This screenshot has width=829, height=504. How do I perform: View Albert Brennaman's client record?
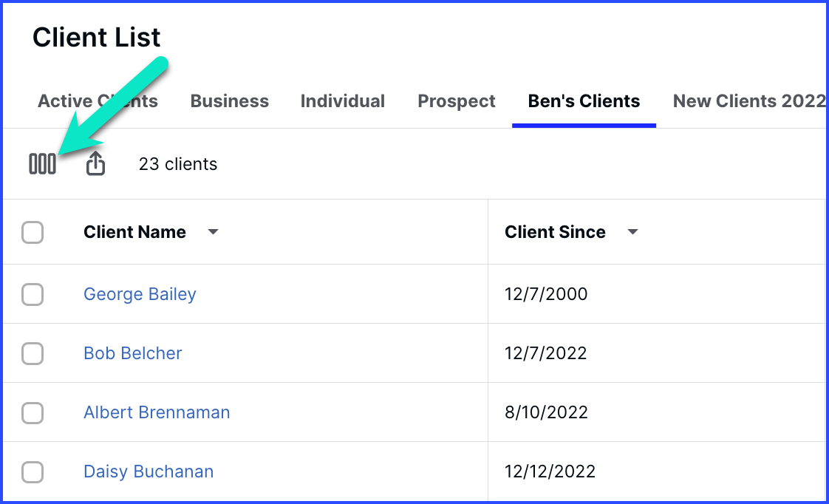click(157, 412)
